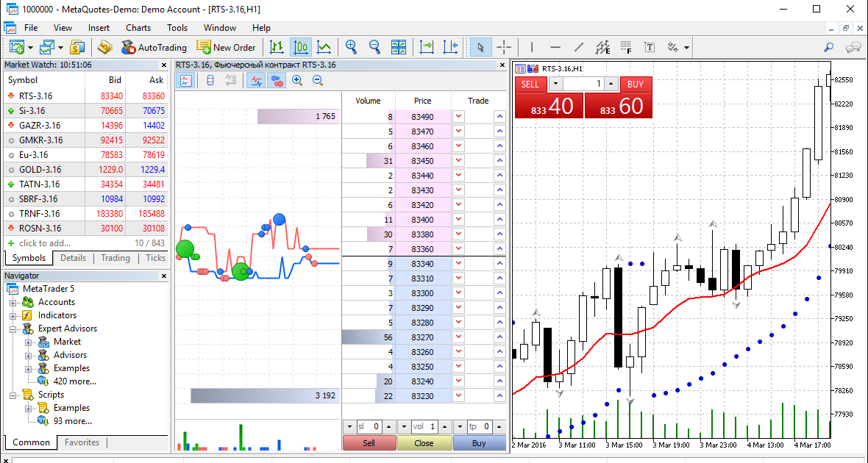This screenshot has height=463, width=868.
Task: Open the chat speech bubbles icon
Action: tap(853, 48)
